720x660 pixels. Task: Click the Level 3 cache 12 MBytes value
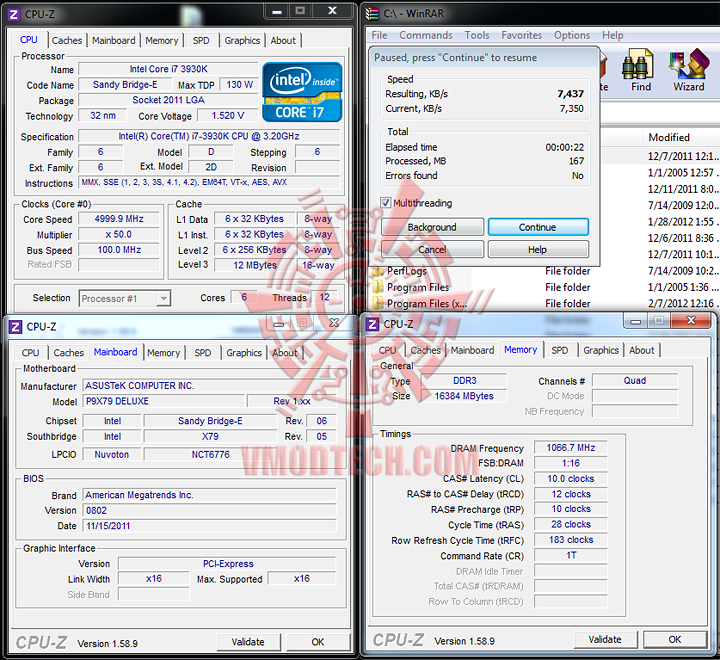(255, 265)
